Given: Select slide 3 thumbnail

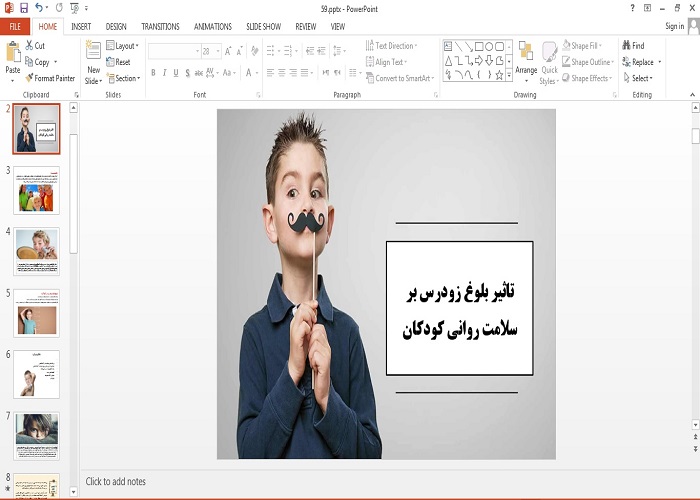Looking at the screenshot, I should pos(36,190).
